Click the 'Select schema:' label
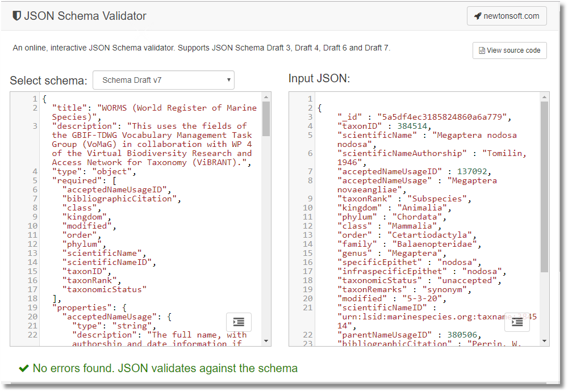The width and height of the screenshot is (568, 392). [48, 80]
